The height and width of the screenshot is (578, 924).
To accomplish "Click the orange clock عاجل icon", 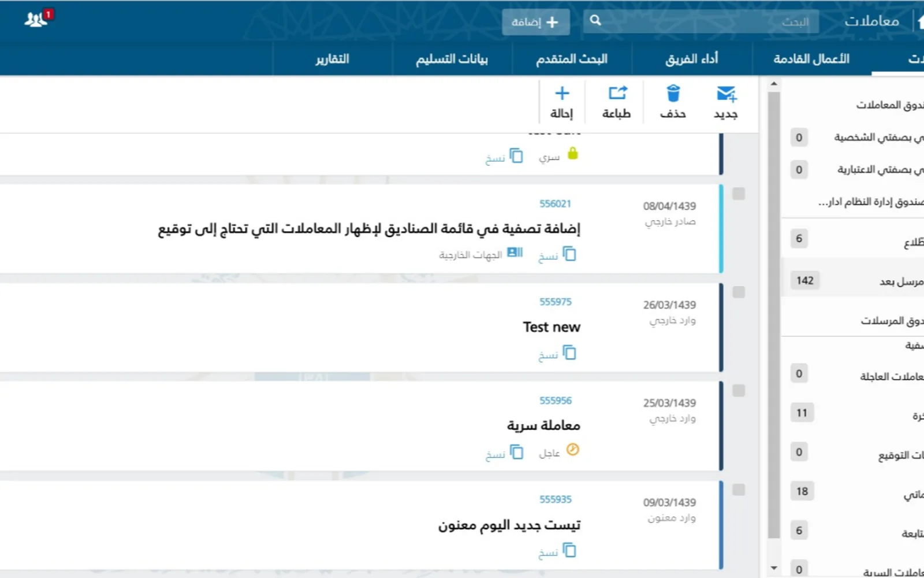I will pos(572,449).
